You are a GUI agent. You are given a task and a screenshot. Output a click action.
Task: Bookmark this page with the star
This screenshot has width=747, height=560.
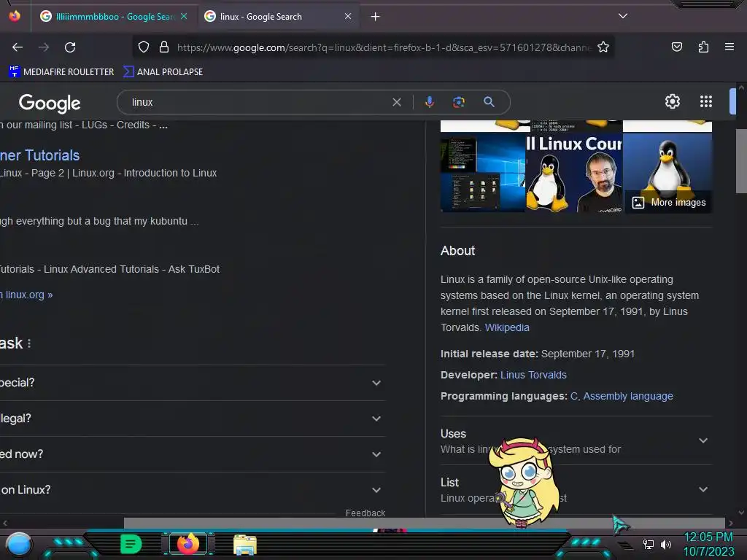(x=603, y=47)
